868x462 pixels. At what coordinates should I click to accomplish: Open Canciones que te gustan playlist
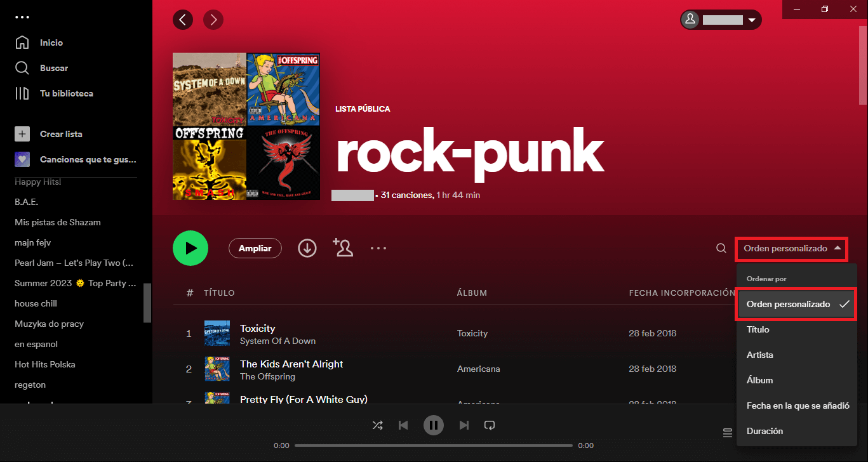coord(76,159)
